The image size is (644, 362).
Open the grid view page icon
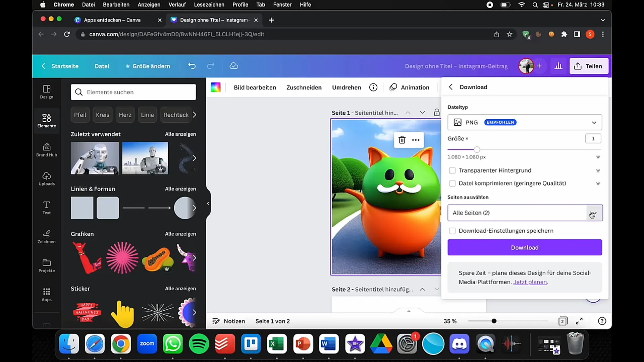pos(563,321)
